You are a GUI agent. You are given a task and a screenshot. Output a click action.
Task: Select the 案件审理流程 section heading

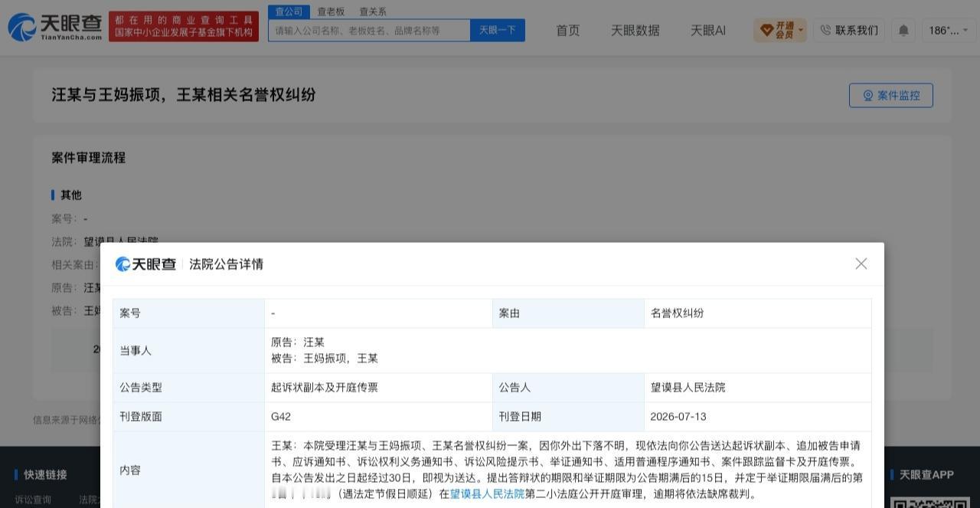pos(89,158)
